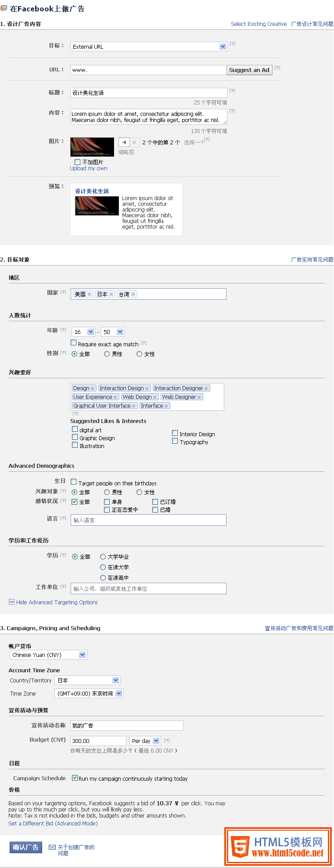Open the Per day budget dropdown
The height and width of the screenshot is (868, 334).
point(145,741)
